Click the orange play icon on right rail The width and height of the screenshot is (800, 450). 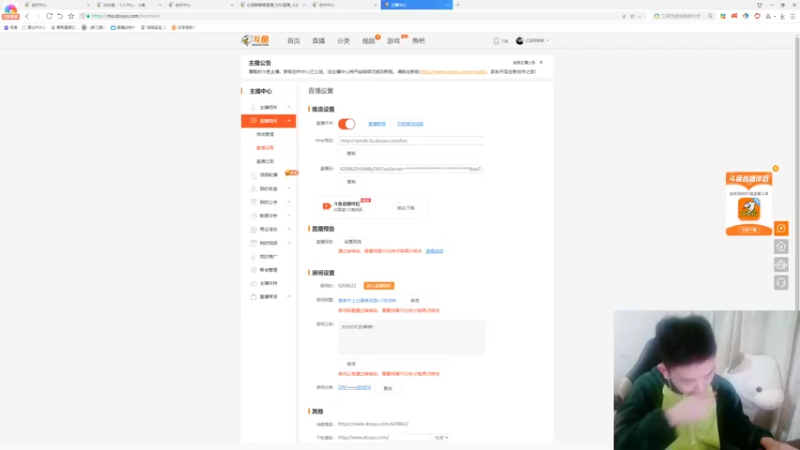click(x=781, y=229)
